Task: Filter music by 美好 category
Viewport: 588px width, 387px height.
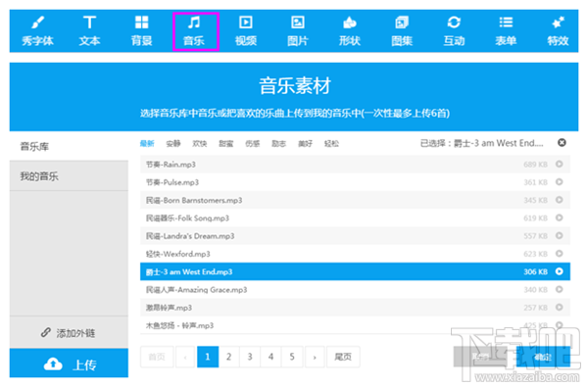Action: (x=305, y=144)
